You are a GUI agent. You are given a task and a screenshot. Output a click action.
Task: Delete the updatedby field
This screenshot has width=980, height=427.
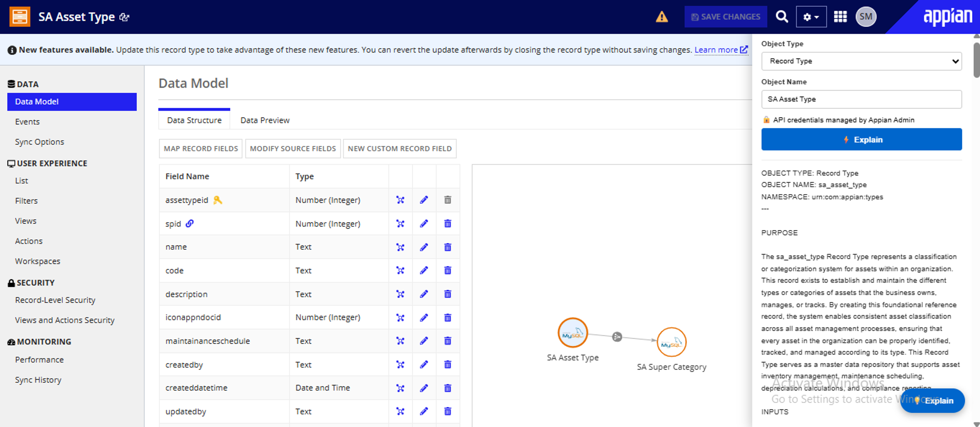pyautogui.click(x=448, y=411)
